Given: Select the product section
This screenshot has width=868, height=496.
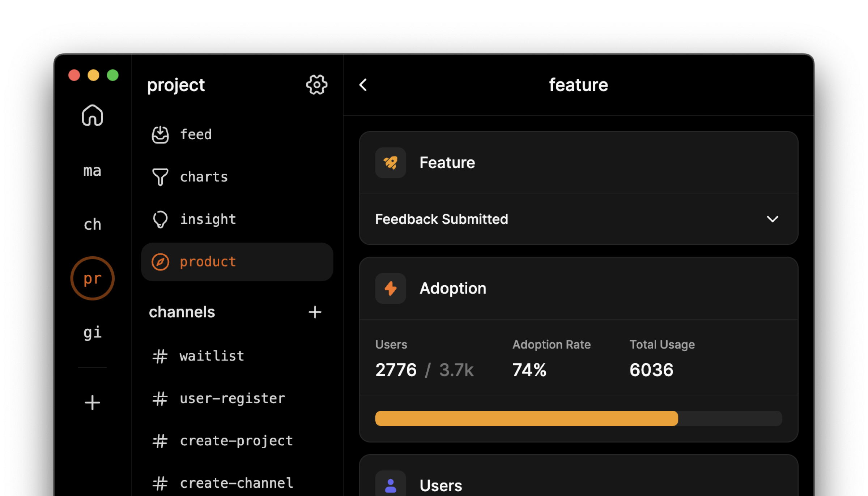Looking at the screenshot, I should coord(208,261).
